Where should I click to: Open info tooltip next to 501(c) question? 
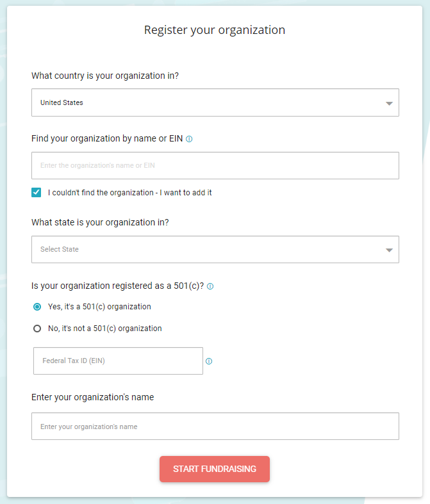tap(210, 286)
